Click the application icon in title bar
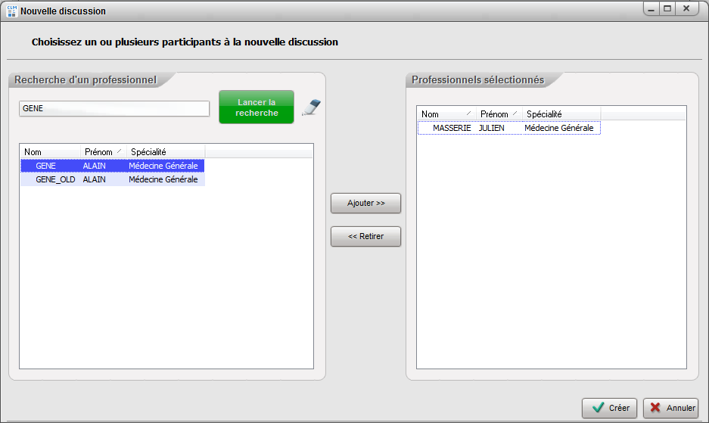 point(10,11)
